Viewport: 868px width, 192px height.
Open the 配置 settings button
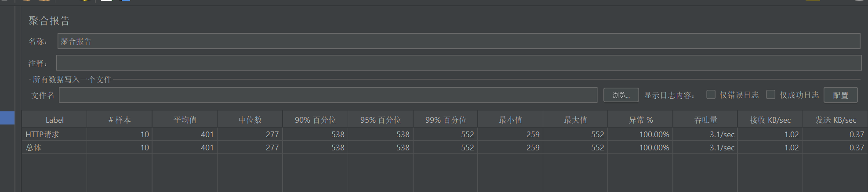click(840, 95)
